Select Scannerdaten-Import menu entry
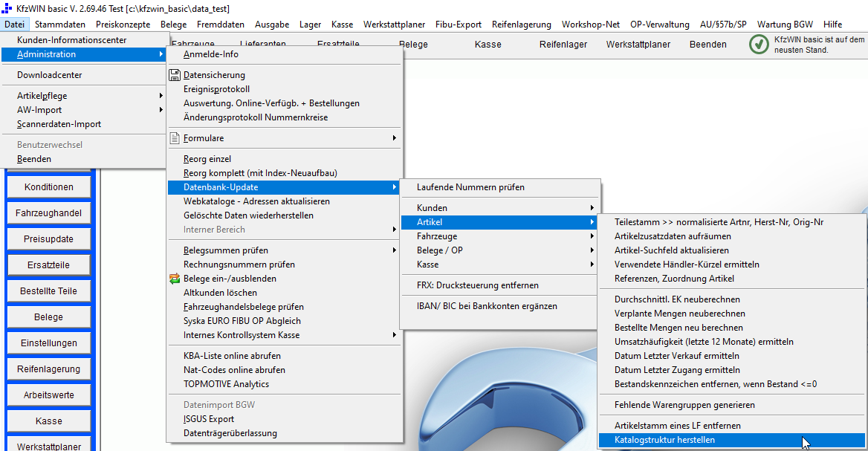The width and height of the screenshot is (868, 451). coord(84,124)
